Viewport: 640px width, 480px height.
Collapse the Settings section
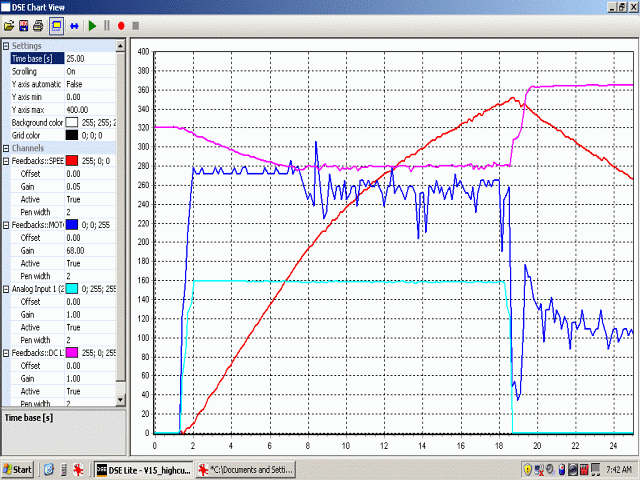point(6,46)
